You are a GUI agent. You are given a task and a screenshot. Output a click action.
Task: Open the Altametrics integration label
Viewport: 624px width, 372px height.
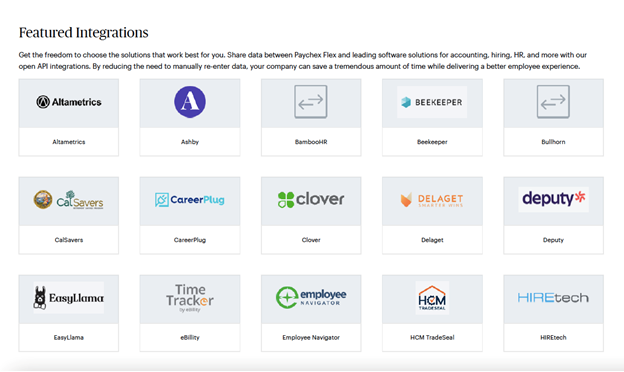click(68, 142)
